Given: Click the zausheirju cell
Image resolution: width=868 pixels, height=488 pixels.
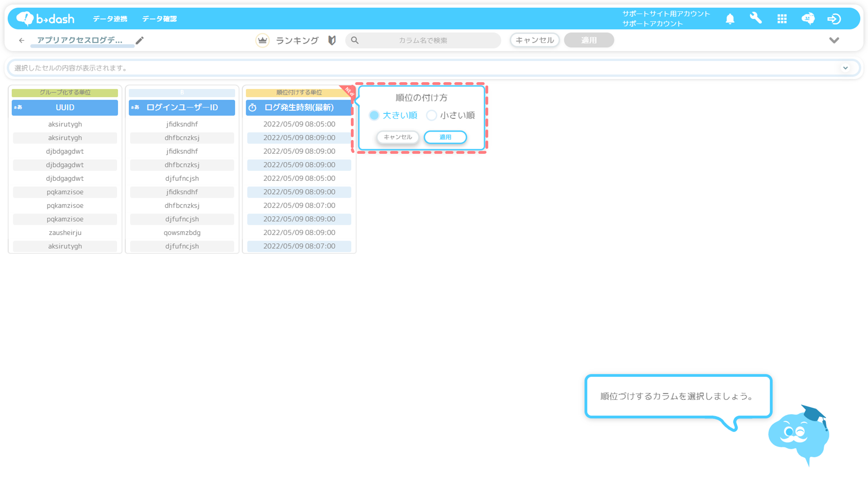Looking at the screenshot, I should [65, 233].
